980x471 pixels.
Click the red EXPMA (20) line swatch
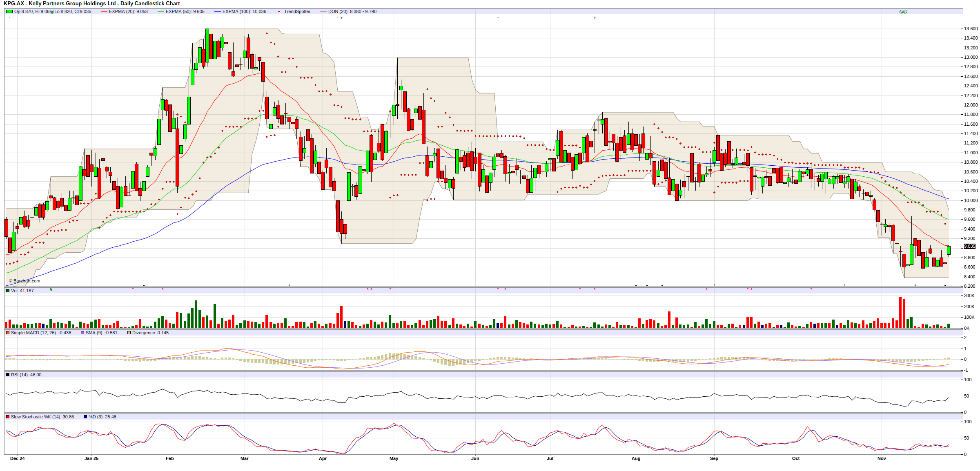pos(104,11)
